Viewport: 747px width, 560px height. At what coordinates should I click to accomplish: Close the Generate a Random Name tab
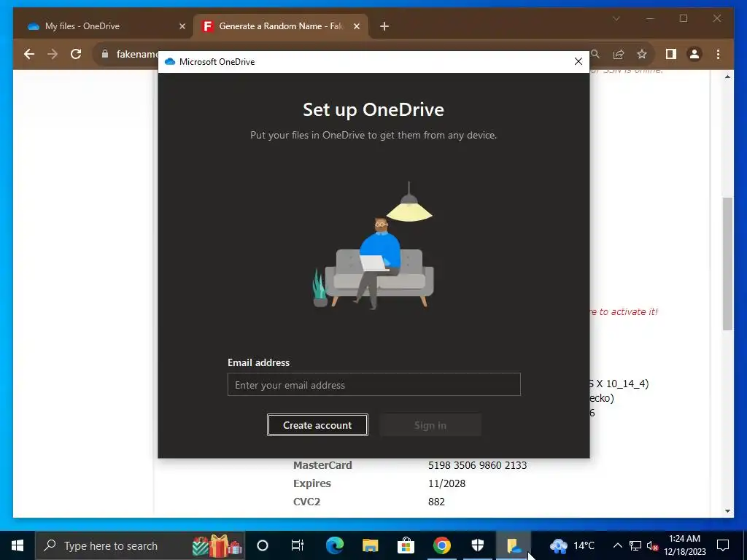356,26
